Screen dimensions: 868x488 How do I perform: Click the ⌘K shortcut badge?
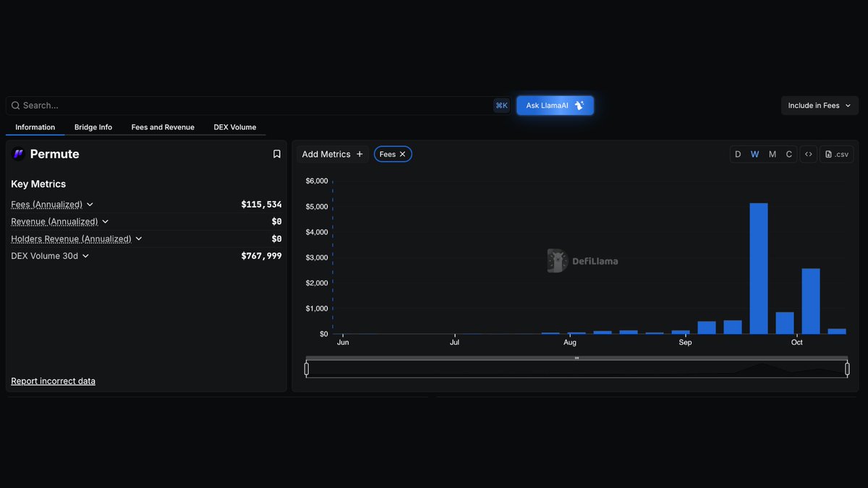point(501,106)
